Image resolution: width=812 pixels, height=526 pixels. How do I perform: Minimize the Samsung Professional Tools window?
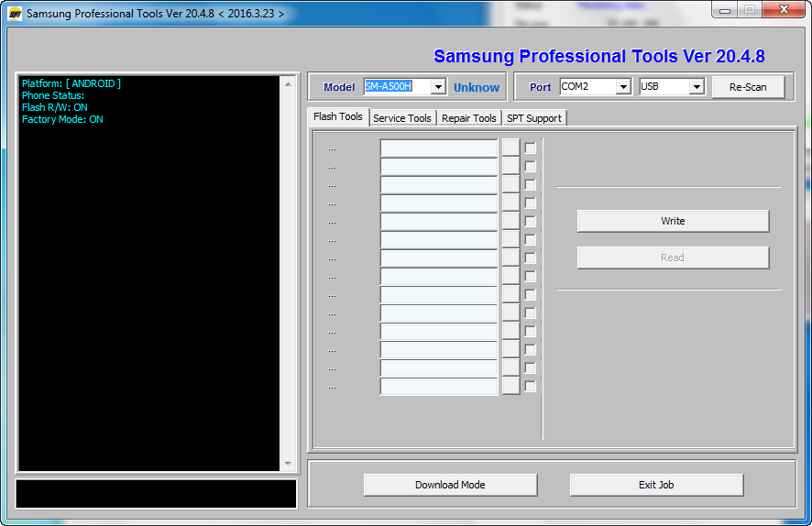725,10
